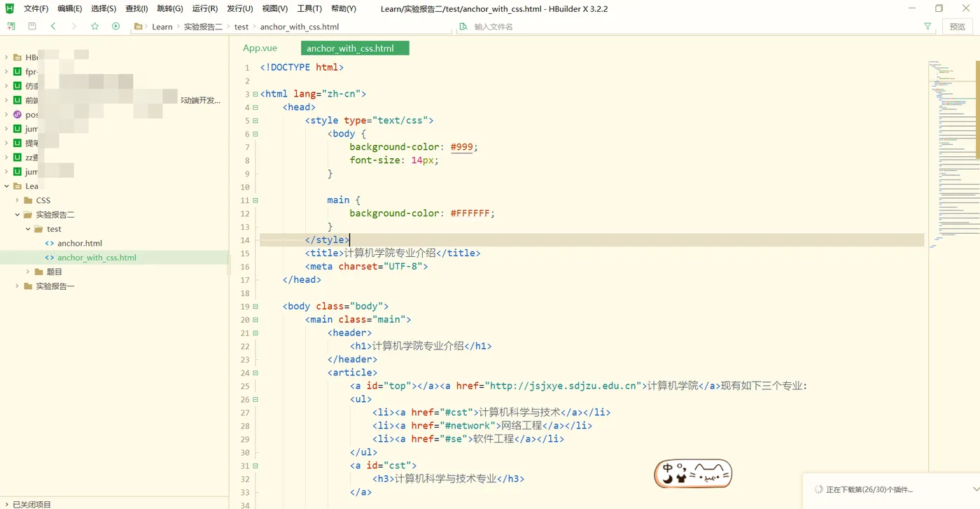The width and height of the screenshot is (980, 509).
Task: Select the 题目 folder in the tree
Action: pyautogui.click(x=55, y=272)
